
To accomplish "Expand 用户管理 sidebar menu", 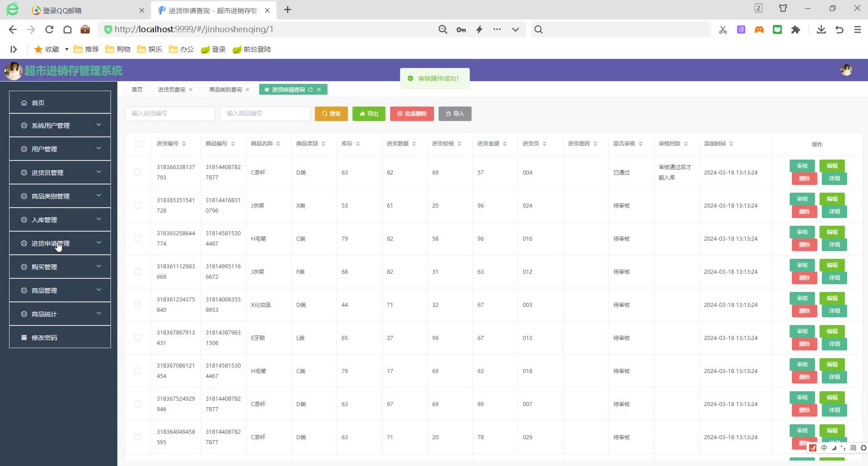I will [60, 149].
